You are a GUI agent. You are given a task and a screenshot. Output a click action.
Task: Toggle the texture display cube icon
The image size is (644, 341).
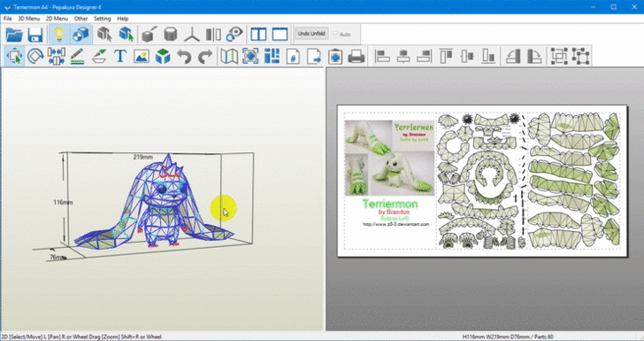(x=80, y=35)
